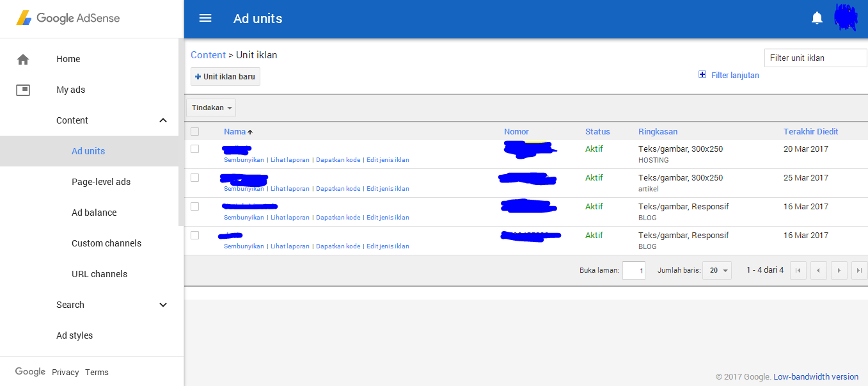Open AdSense notifications bell
This screenshot has width=868, height=386.
(817, 17)
